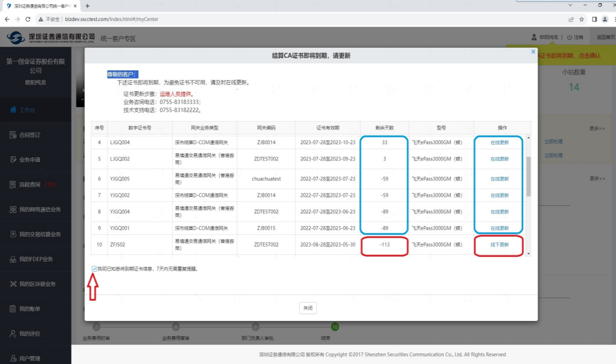The height and width of the screenshot is (364, 616).
Task: Click the 关闭 button in dialog
Action: point(308,308)
